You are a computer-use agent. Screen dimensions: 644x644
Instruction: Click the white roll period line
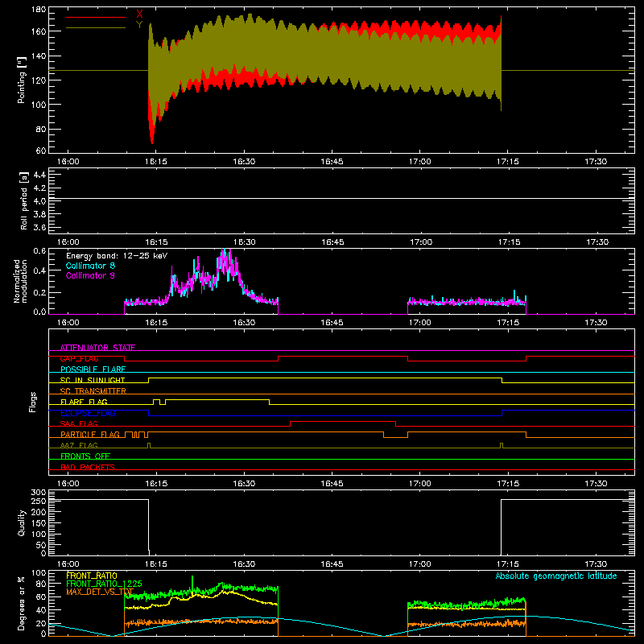tap(341, 199)
